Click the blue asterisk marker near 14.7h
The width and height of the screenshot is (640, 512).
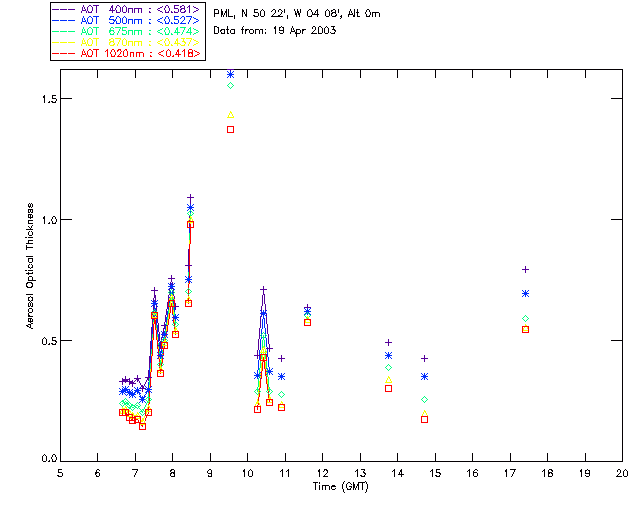pos(424,376)
